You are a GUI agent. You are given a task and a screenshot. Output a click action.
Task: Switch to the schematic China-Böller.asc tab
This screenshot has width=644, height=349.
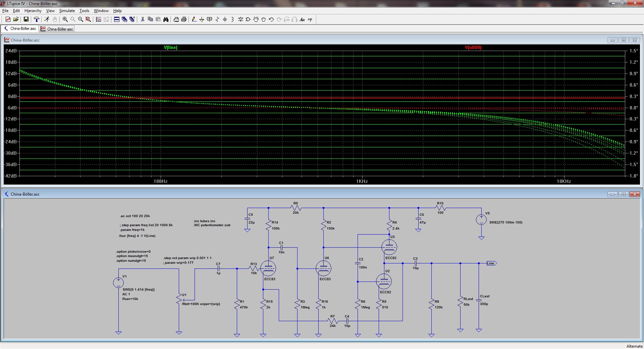(x=20, y=29)
